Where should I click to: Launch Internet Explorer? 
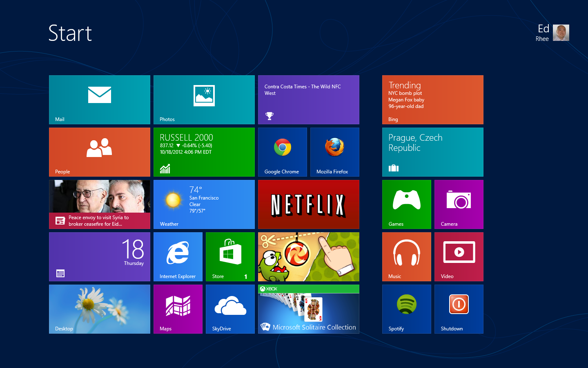(178, 257)
